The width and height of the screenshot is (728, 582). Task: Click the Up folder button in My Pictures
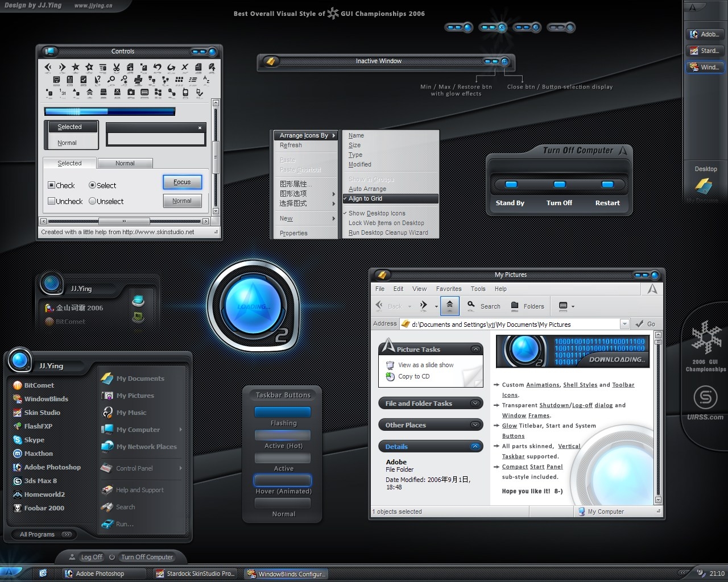pyautogui.click(x=450, y=306)
